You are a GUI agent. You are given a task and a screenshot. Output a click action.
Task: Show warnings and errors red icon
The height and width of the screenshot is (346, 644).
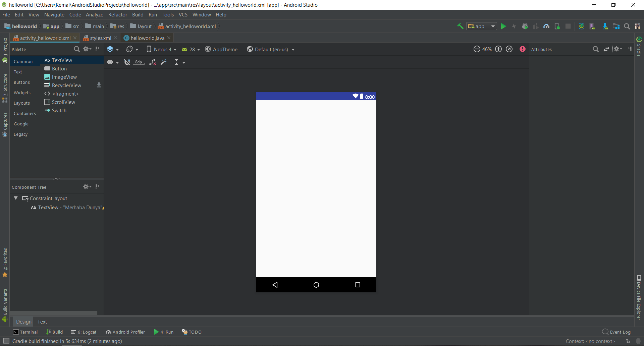(523, 49)
